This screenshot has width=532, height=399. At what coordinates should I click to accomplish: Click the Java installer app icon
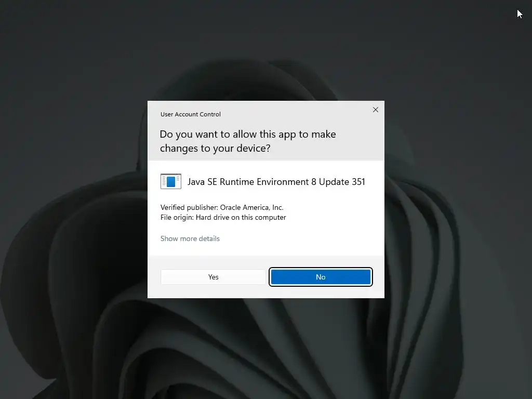(170, 181)
